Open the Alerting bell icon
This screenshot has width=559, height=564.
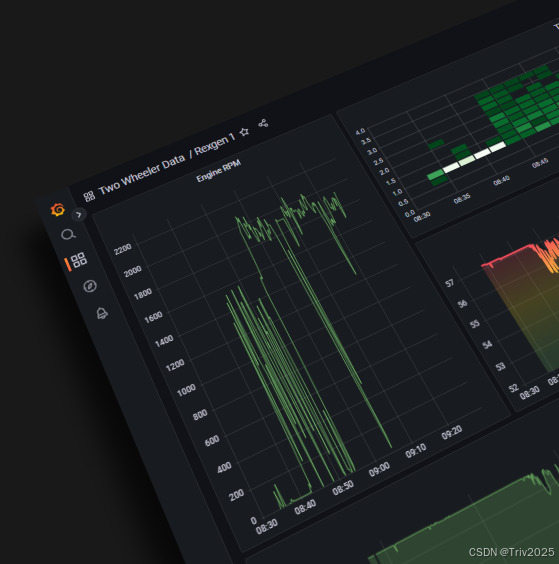coord(102,313)
